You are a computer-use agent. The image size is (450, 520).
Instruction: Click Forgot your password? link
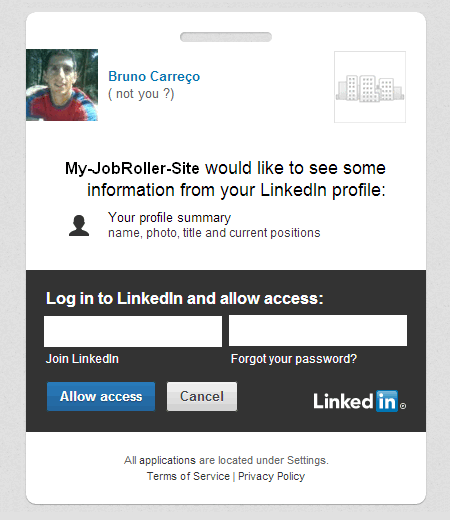pos(294,359)
